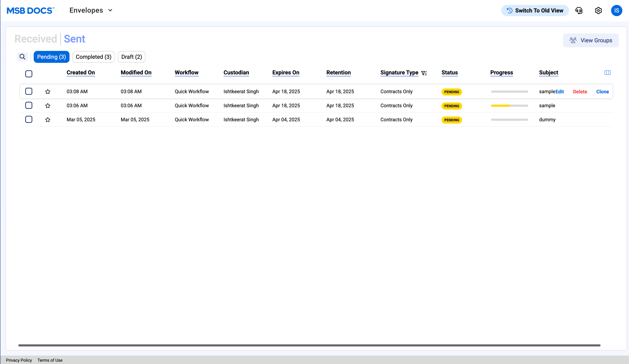
Task: Click the Signature Type filter icon
Action: (x=424, y=73)
